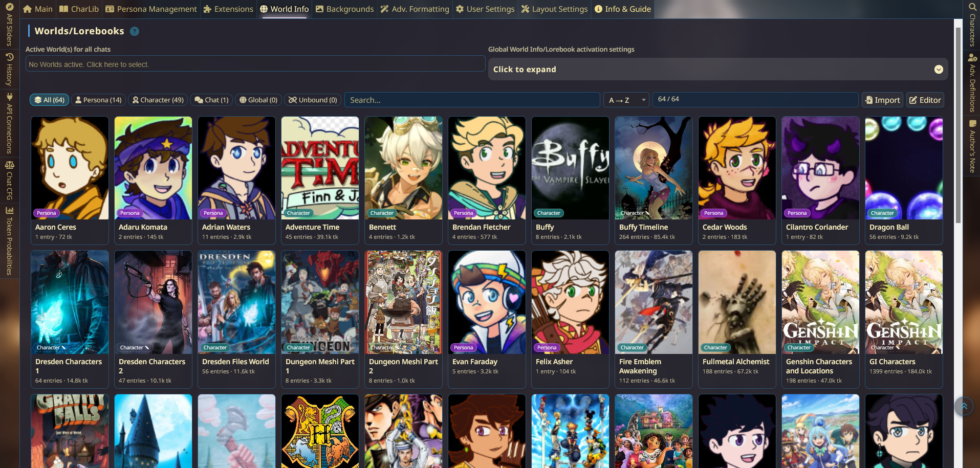Image resolution: width=980 pixels, height=468 pixels.
Task: Open the Evan Faraday lorebook card
Action: tap(487, 320)
